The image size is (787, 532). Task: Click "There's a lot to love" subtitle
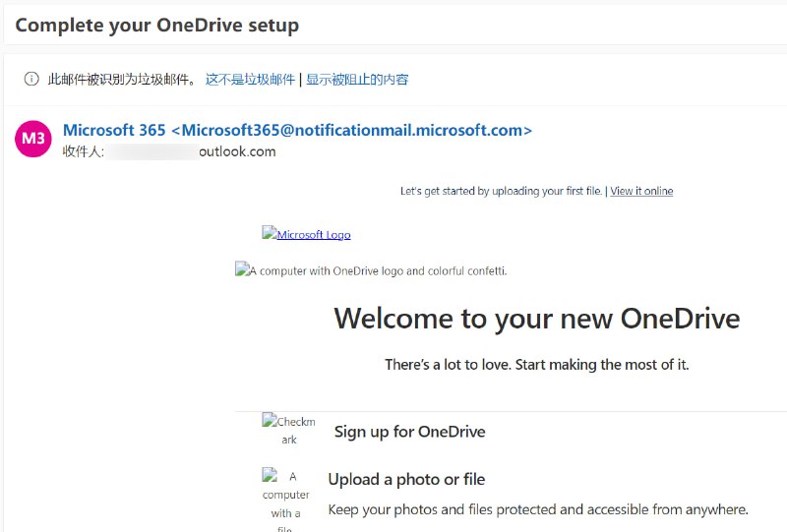point(536,365)
